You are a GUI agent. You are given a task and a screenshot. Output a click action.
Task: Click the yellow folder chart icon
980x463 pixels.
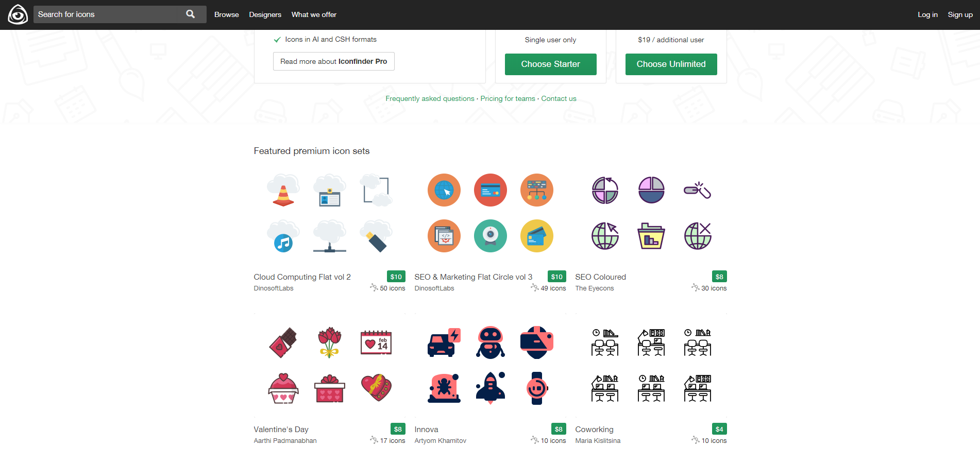click(x=651, y=236)
